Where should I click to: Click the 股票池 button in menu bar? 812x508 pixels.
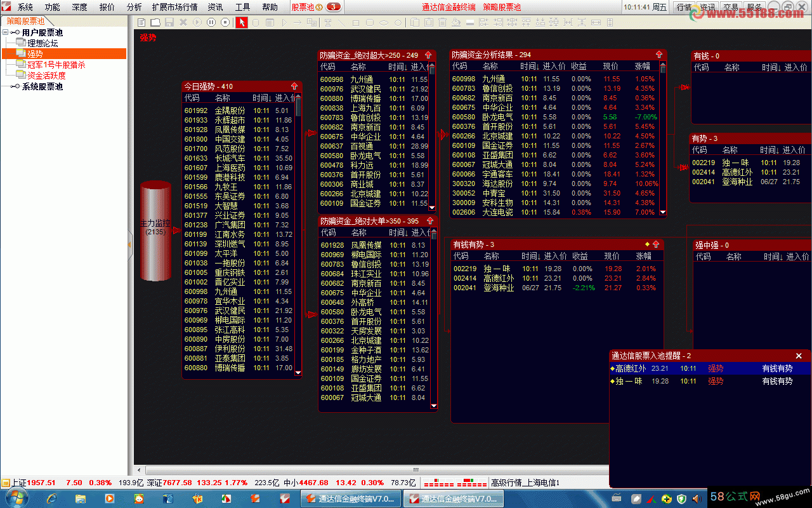pos(307,7)
